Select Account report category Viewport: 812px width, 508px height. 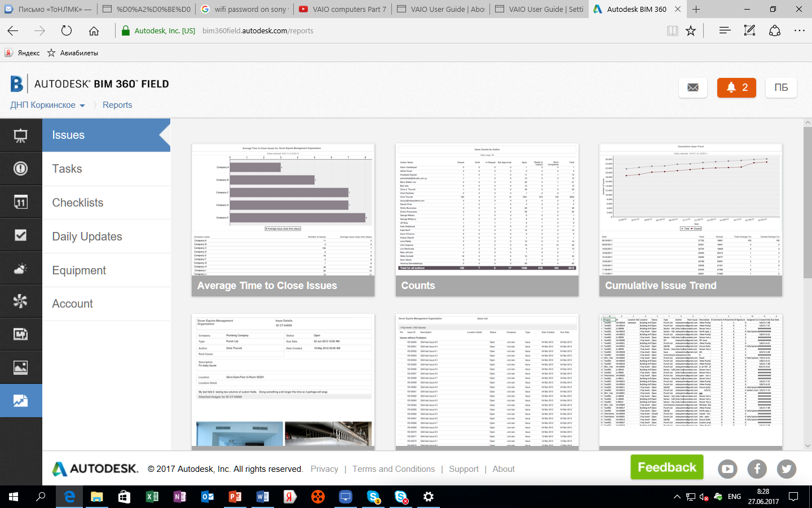click(x=106, y=304)
